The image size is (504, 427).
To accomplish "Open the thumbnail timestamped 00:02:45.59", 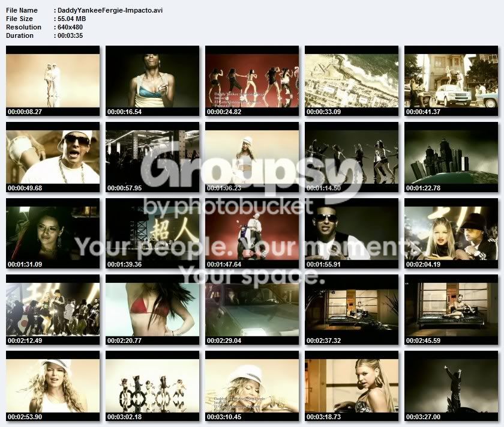I will click(x=451, y=309).
